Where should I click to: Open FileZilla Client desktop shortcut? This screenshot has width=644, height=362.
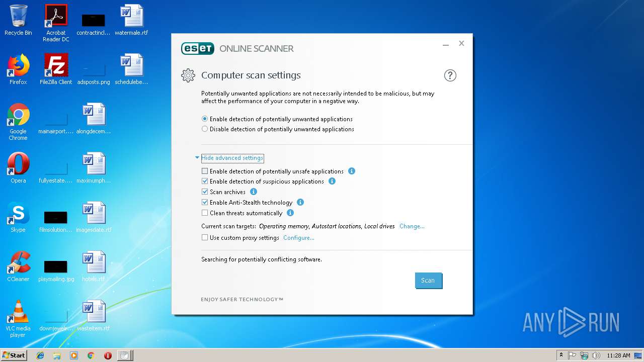click(x=56, y=69)
